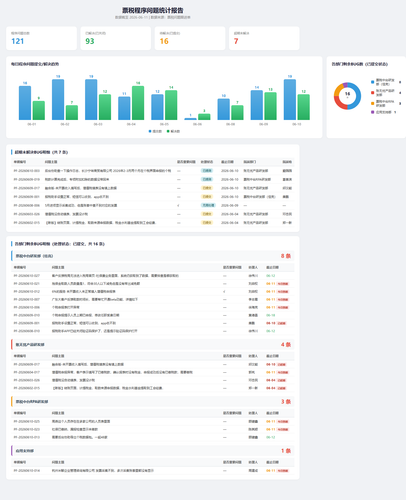This screenshot has height=500, width=406.
Task: Click the row ending 20260610-027
Action: (x=153, y=276)
